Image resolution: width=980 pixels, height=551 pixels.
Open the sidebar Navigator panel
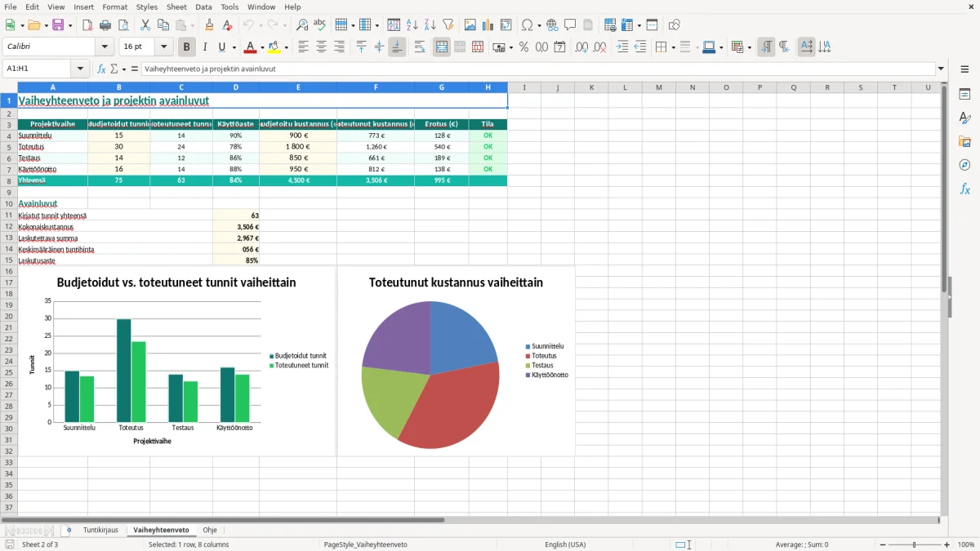click(964, 165)
